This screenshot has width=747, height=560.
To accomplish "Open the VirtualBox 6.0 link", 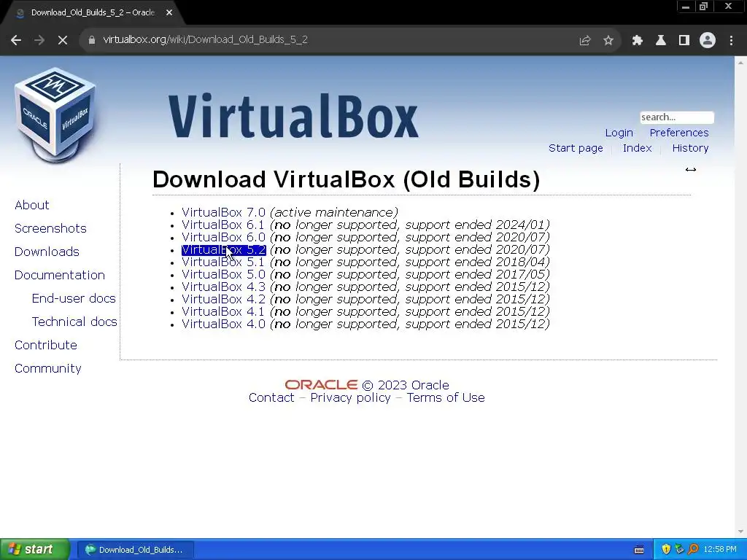I will click(223, 237).
